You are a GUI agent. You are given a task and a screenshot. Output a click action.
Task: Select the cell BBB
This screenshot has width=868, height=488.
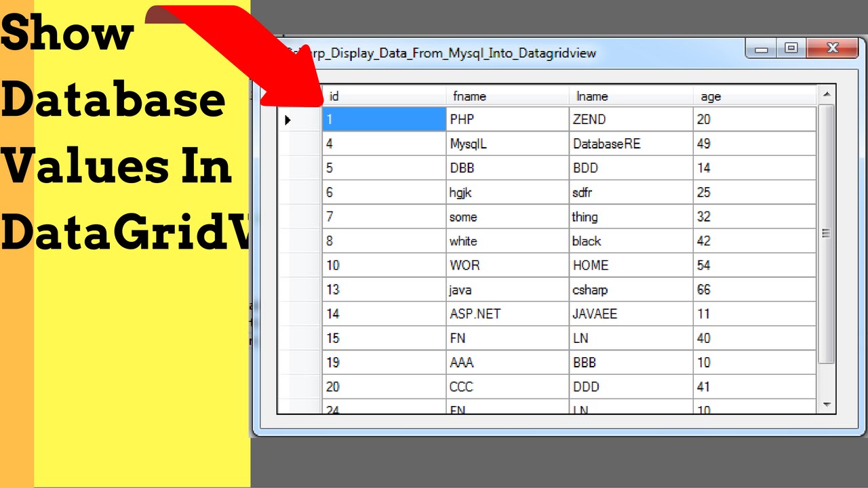click(x=631, y=363)
